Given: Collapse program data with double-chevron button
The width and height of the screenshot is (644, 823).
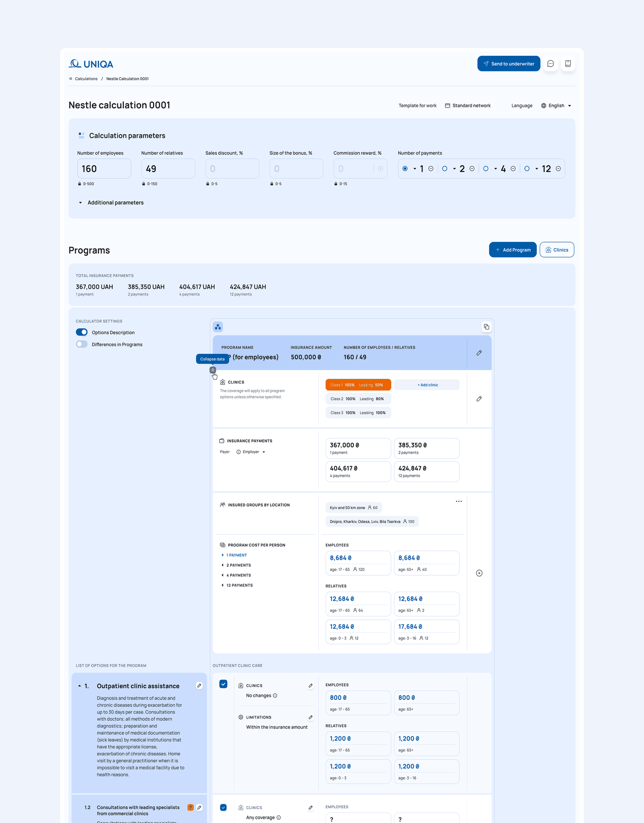Looking at the screenshot, I should click(213, 370).
